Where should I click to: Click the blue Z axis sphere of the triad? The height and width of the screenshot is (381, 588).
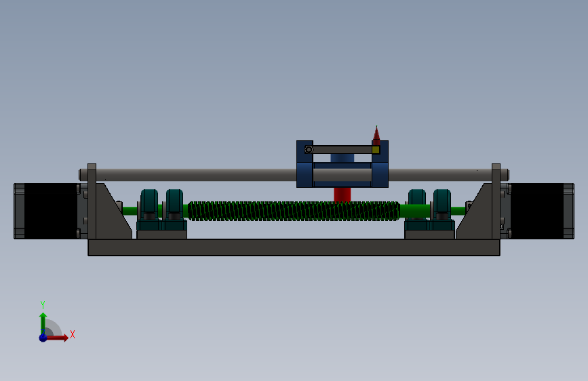point(43,338)
